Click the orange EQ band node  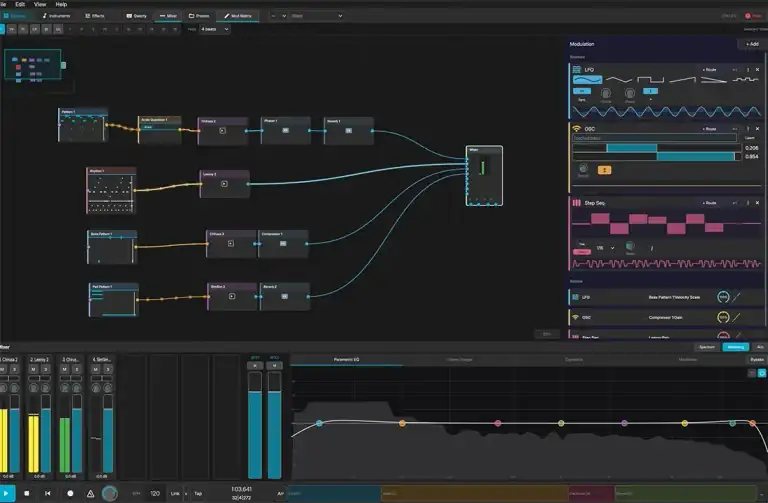point(402,423)
